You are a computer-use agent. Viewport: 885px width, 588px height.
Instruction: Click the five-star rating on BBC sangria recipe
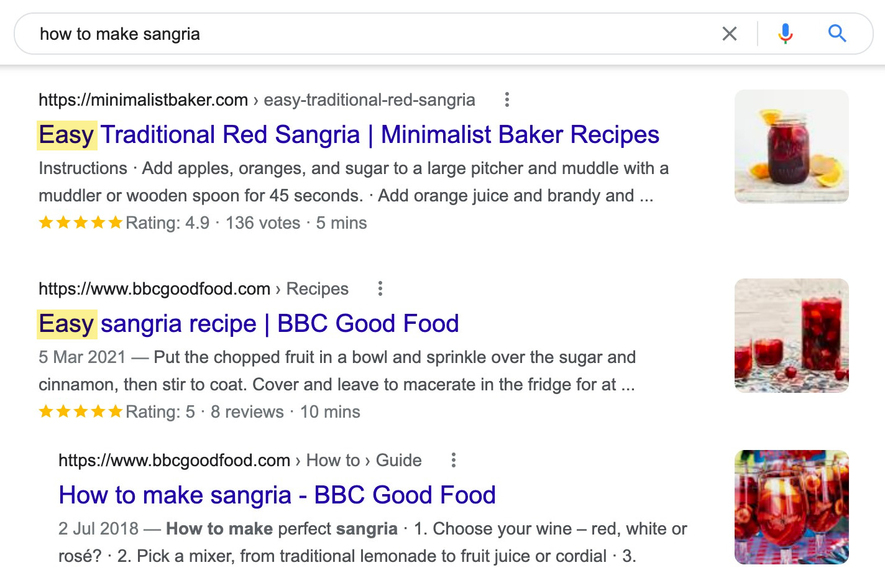(x=81, y=411)
